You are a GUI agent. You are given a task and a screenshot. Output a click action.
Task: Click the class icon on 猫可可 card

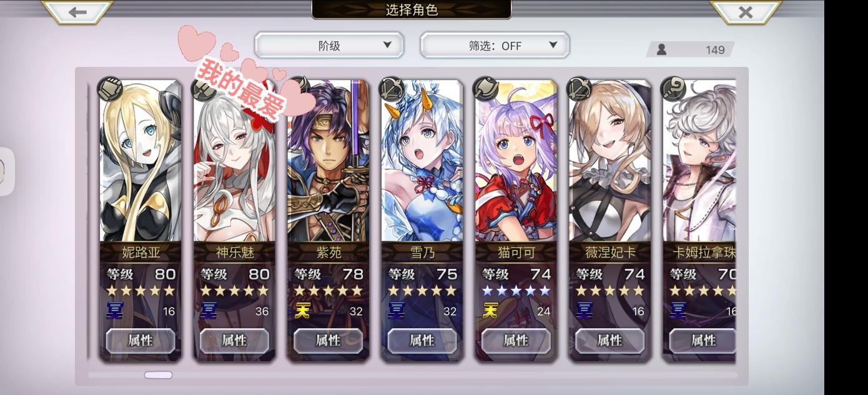tap(485, 89)
